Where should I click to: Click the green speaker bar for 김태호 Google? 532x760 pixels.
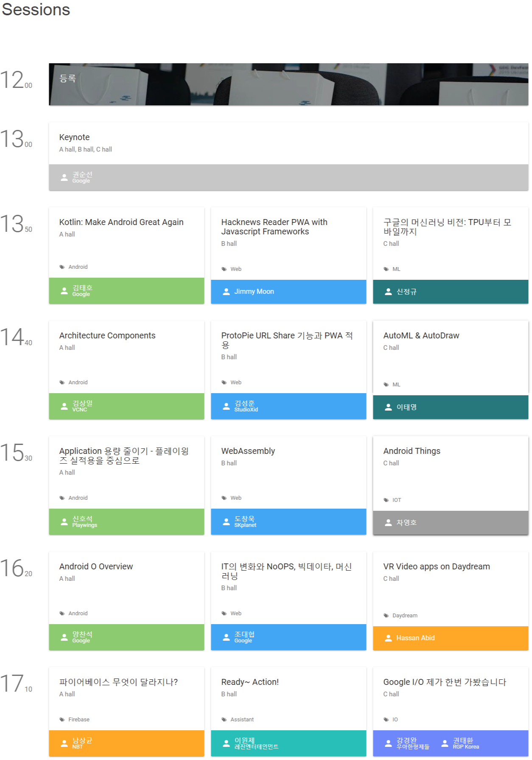126,291
